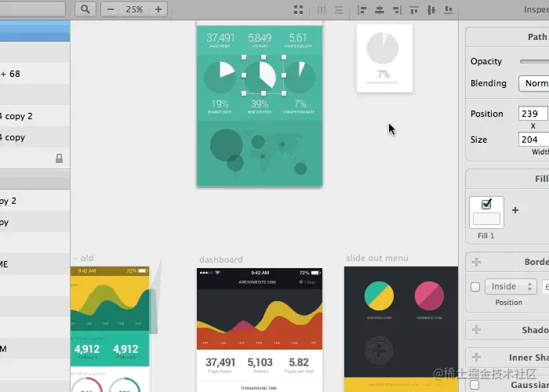
Task: Enable the border checkbox next to Inside
Action: click(475, 287)
